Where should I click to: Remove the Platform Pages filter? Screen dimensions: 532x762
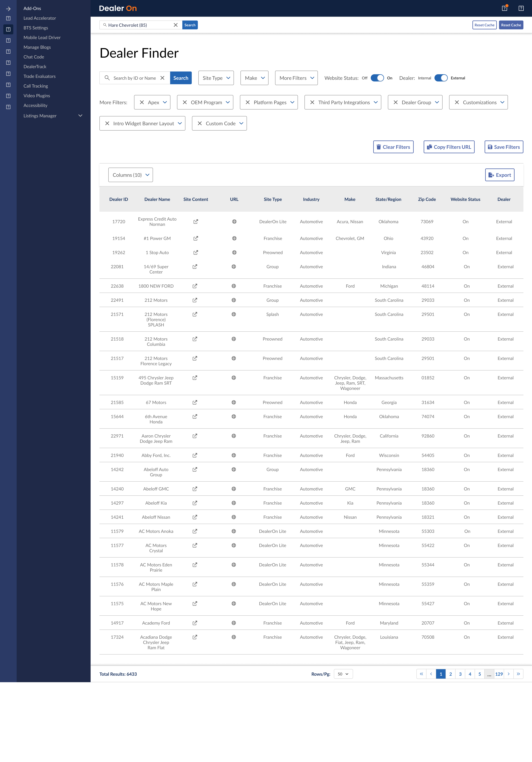click(x=248, y=102)
